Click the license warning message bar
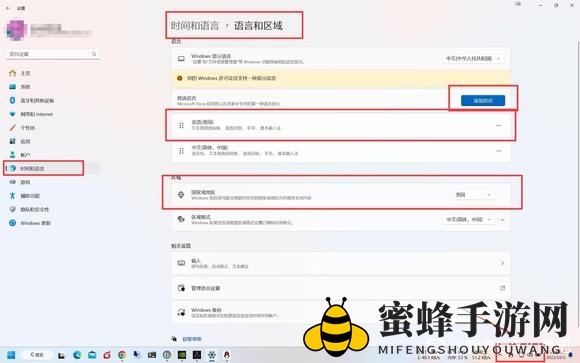 click(341, 78)
